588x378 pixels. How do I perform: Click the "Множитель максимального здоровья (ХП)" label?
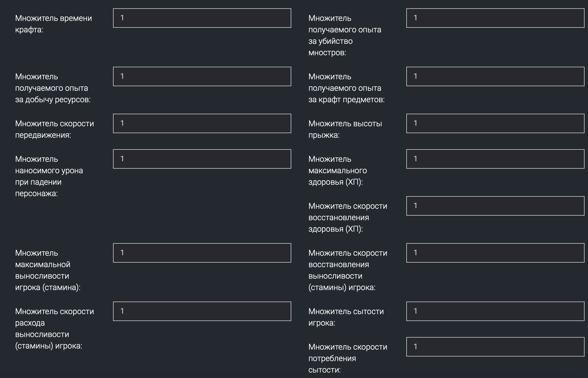(x=338, y=170)
